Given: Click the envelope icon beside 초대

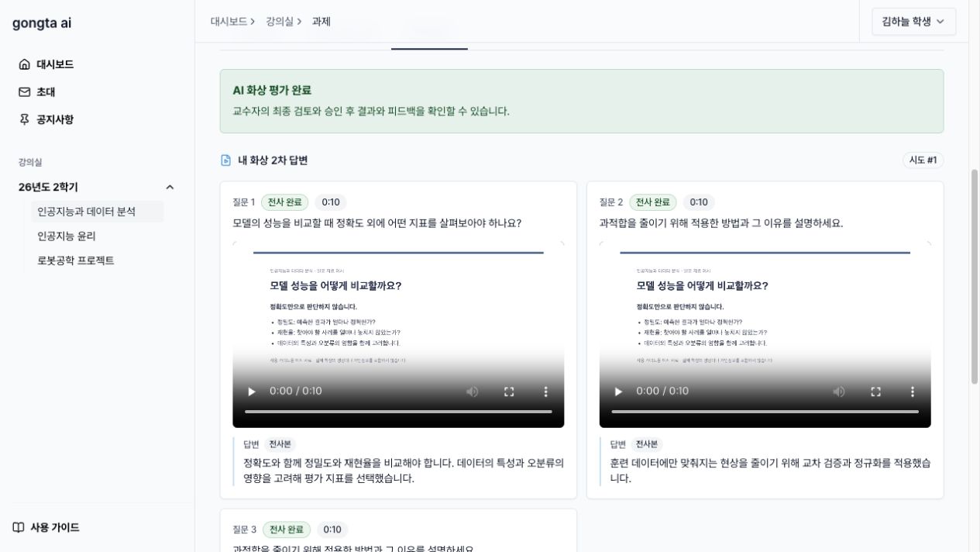Looking at the screenshot, I should tap(24, 91).
